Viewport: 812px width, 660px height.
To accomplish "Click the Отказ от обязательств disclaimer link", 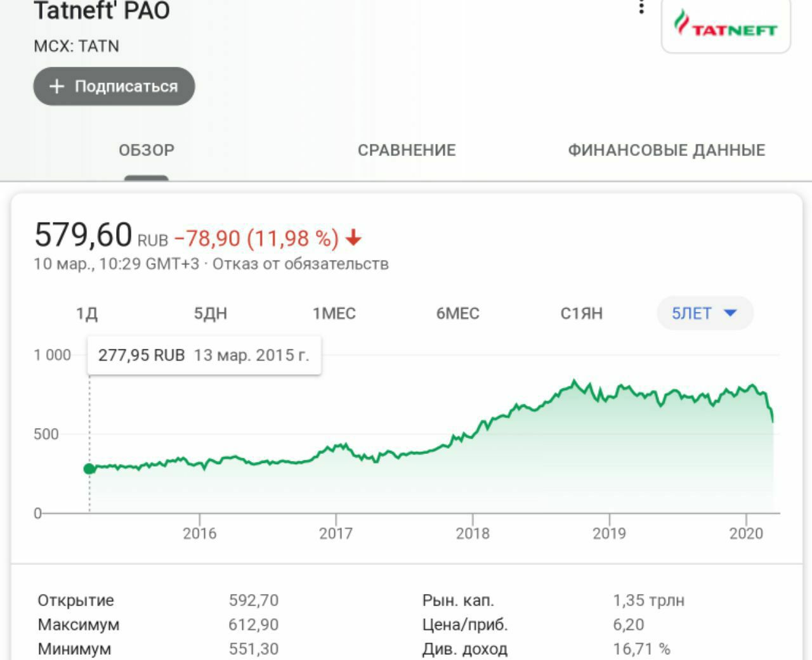I will point(300,264).
